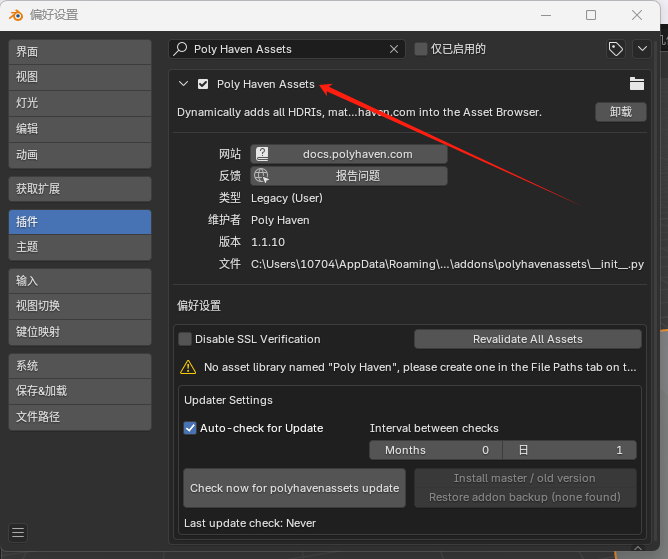Select the 文件路径 file paths tab
668x559 pixels.
80,417
